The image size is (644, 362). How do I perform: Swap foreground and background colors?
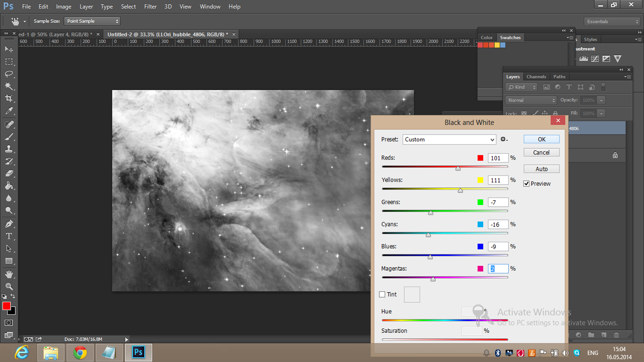coord(13,296)
